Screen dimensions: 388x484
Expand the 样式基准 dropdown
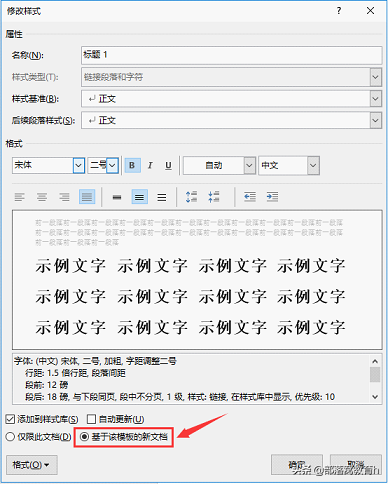376,99
